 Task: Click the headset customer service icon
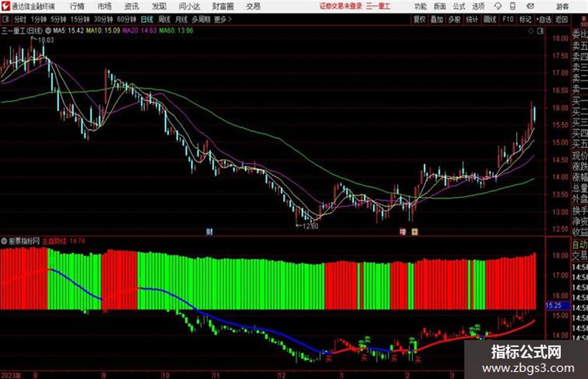498,6
